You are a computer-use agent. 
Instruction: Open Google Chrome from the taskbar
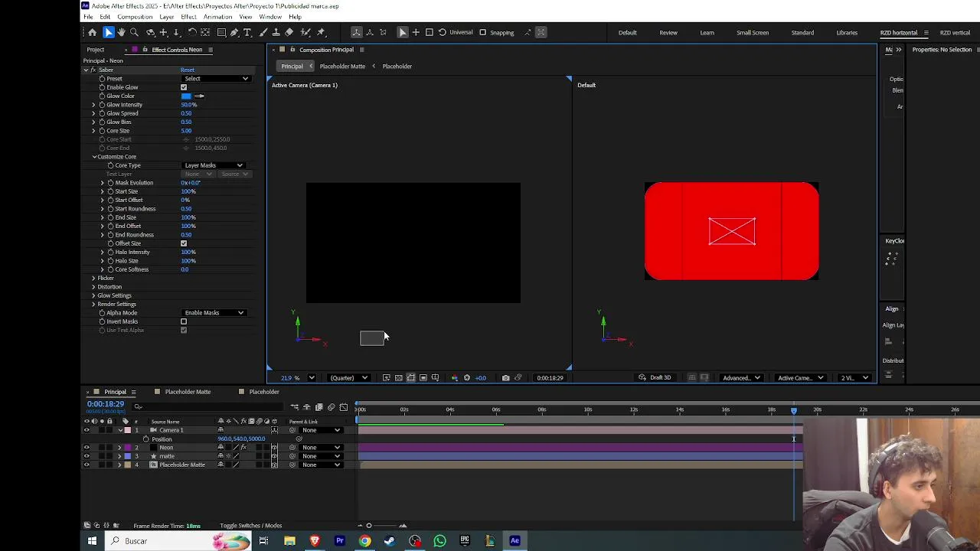click(x=364, y=541)
